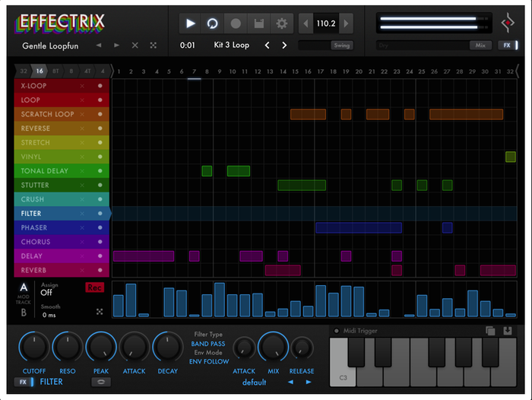
Task: Go to previous preset beside Gentle Loopfun
Action: tap(99, 45)
